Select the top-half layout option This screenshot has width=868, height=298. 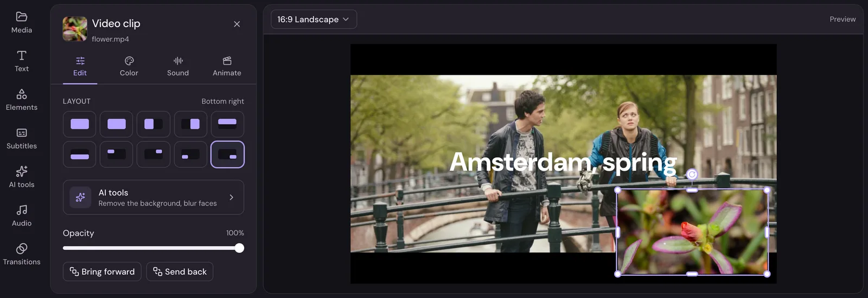pos(227,124)
